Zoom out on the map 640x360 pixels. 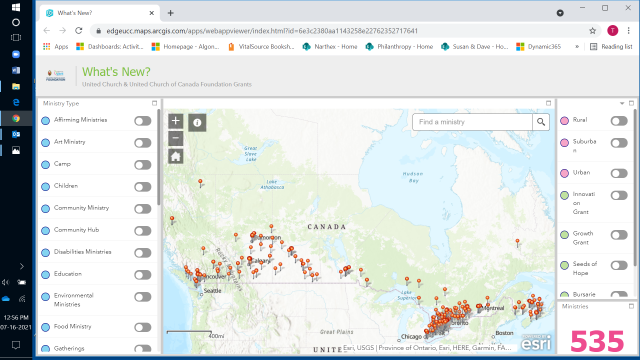(x=176, y=138)
